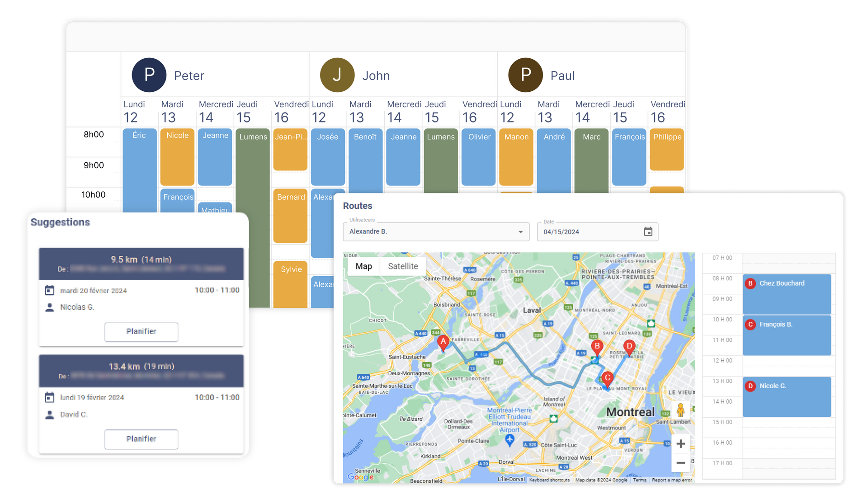Select the Chez Bouchard appointment block
This screenshot has width=868, height=504.
[787, 294]
